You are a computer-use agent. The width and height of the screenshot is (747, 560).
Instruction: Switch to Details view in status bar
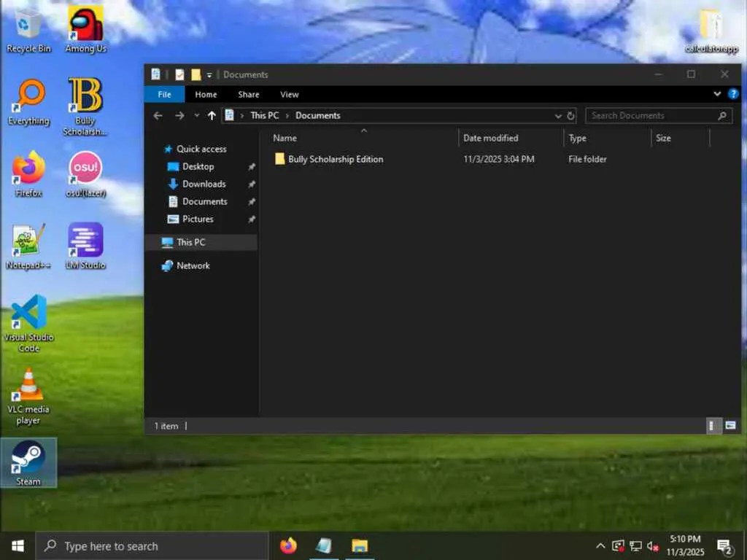712,425
